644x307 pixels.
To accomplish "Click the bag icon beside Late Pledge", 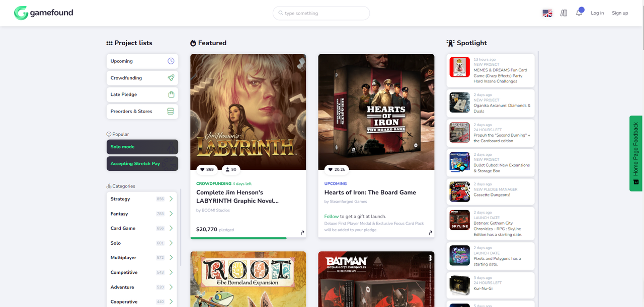I will (171, 94).
